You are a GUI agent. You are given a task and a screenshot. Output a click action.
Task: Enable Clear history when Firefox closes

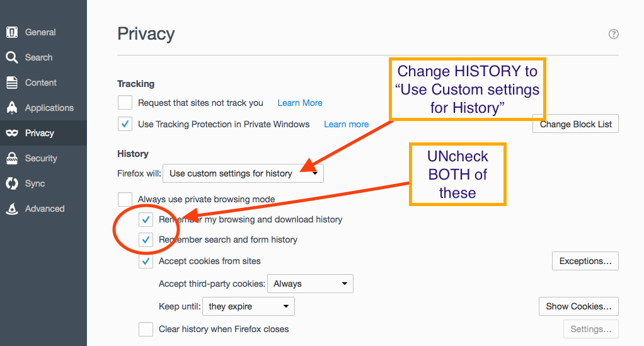click(x=146, y=329)
